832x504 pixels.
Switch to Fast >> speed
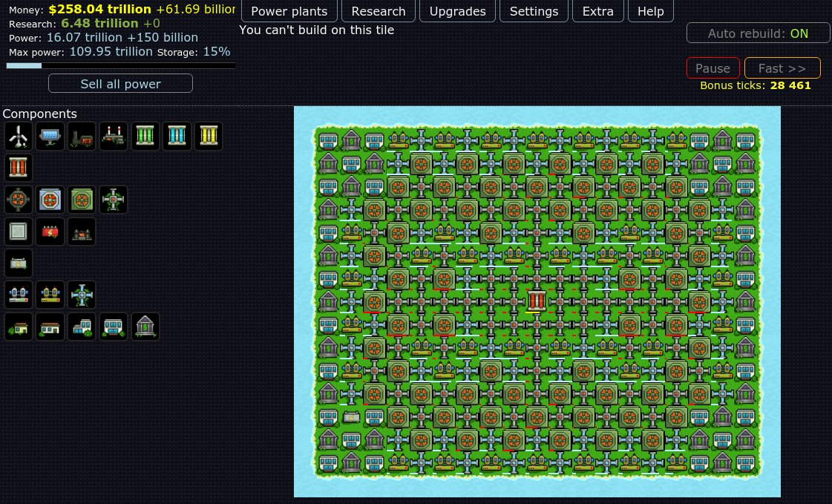782,68
